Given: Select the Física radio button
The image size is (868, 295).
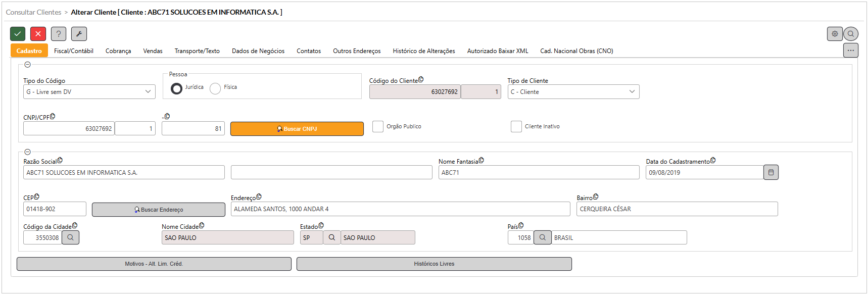Looking at the screenshot, I should (215, 88).
